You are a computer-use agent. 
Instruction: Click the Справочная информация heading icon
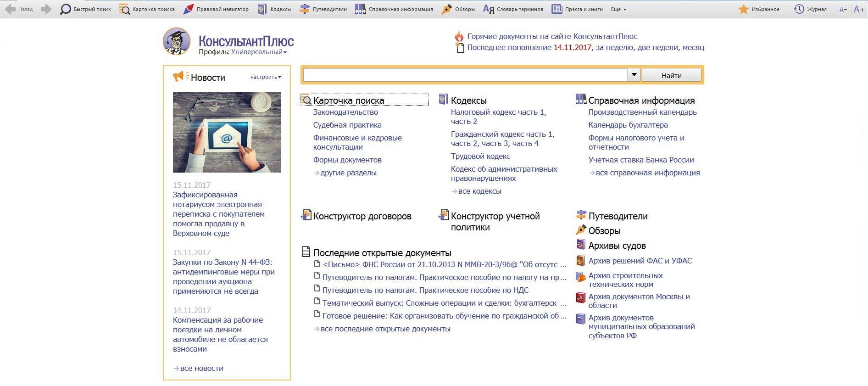581,99
